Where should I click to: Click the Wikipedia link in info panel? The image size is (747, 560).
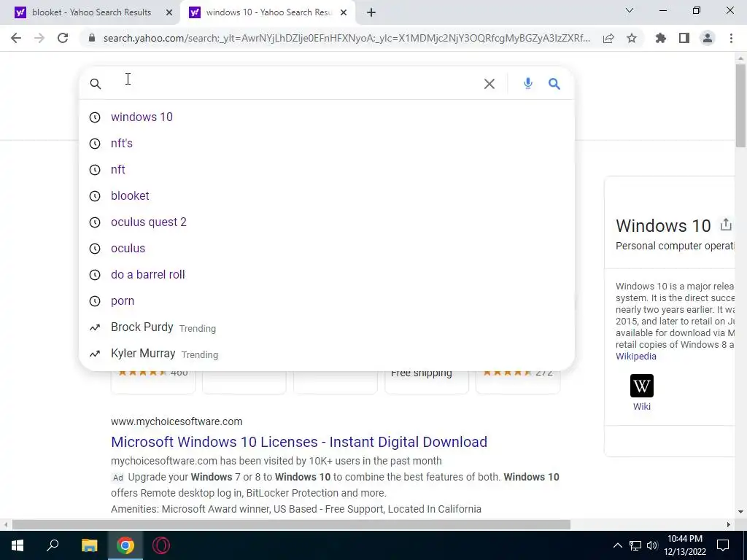(x=635, y=356)
